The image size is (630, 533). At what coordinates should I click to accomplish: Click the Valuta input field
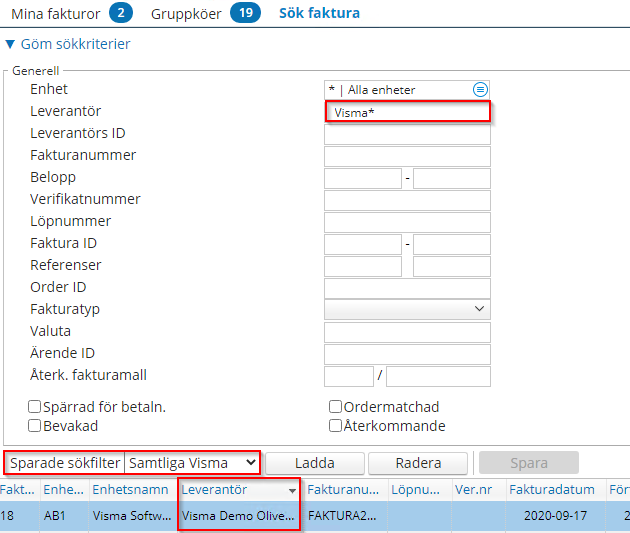point(407,332)
